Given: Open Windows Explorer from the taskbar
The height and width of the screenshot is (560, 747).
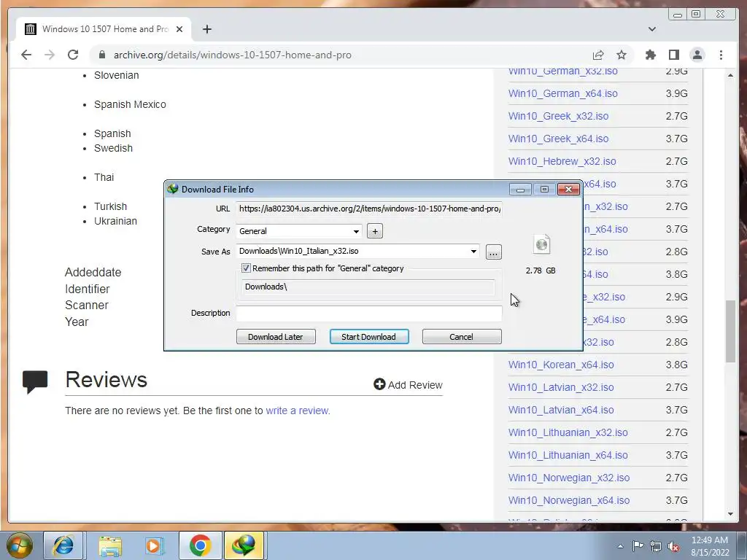Looking at the screenshot, I should pos(110,545).
